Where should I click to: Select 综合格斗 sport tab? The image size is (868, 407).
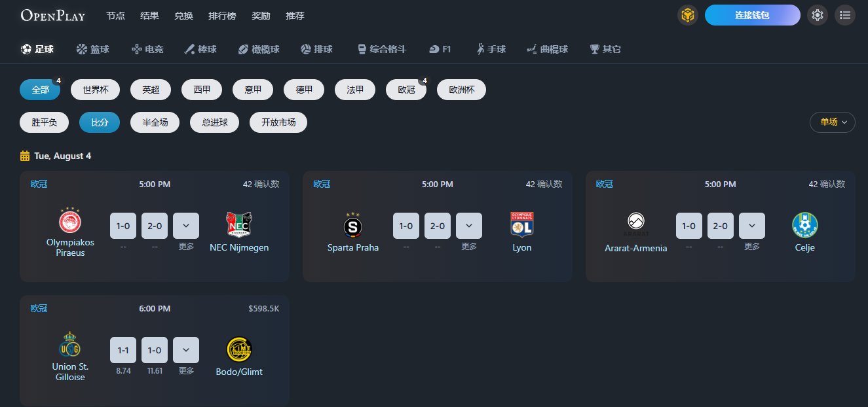(382, 49)
